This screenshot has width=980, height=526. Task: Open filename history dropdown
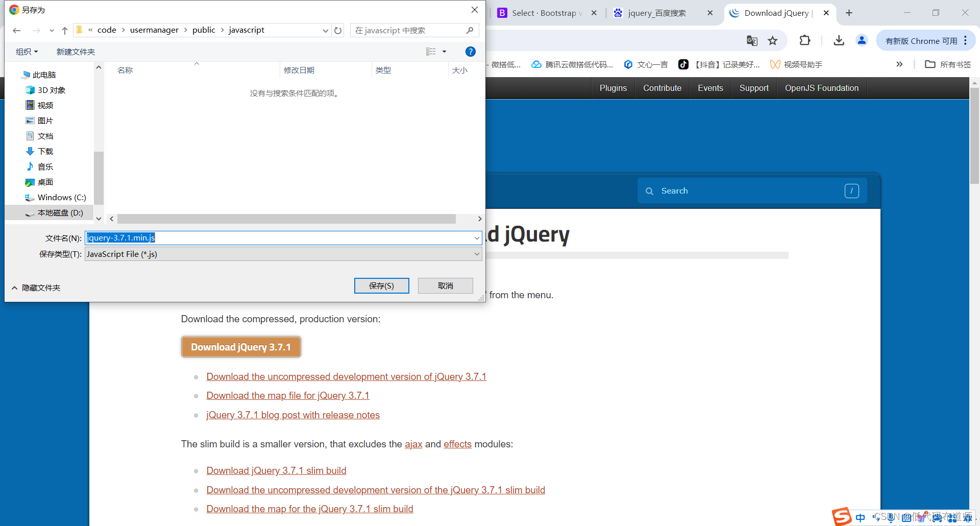[x=477, y=238]
